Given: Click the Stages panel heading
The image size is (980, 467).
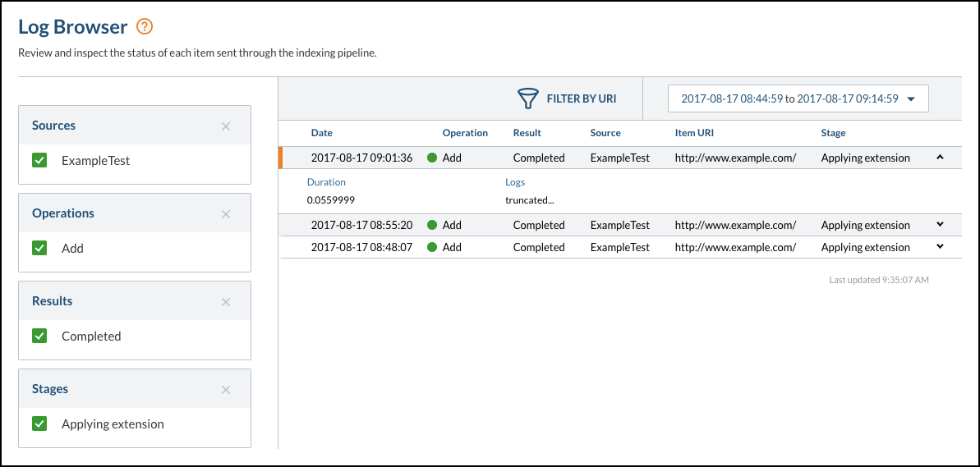Looking at the screenshot, I should [50, 390].
